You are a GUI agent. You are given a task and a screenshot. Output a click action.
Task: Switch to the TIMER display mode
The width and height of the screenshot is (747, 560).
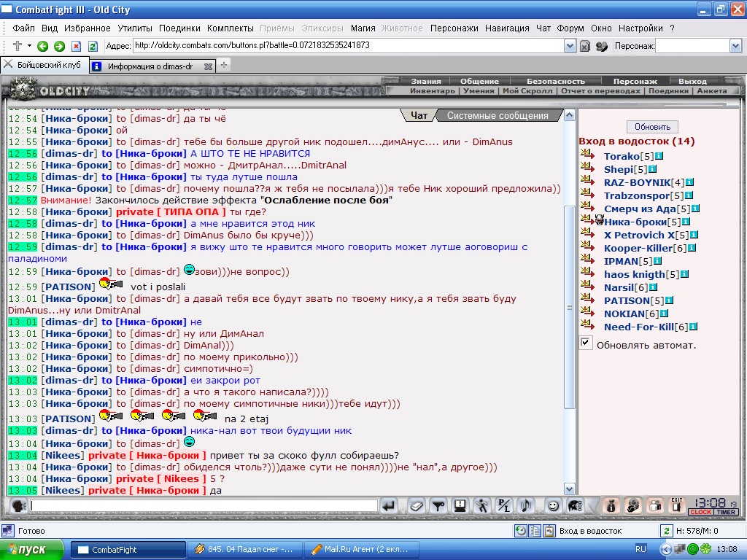click(726, 512)
